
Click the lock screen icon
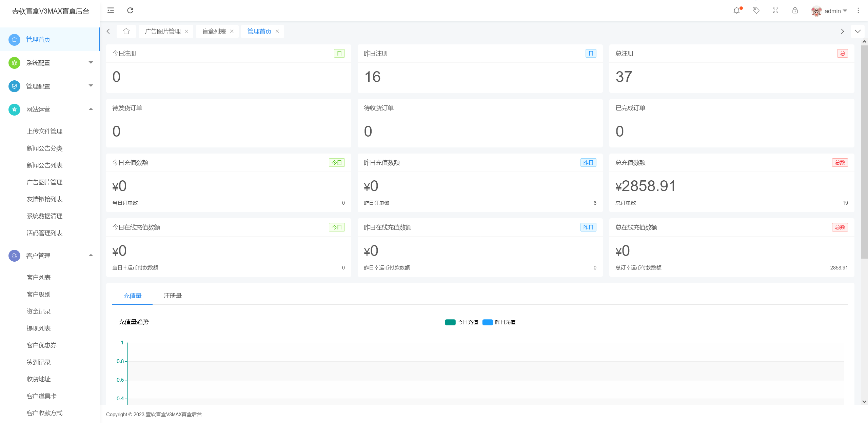click(x=795, y=11)
